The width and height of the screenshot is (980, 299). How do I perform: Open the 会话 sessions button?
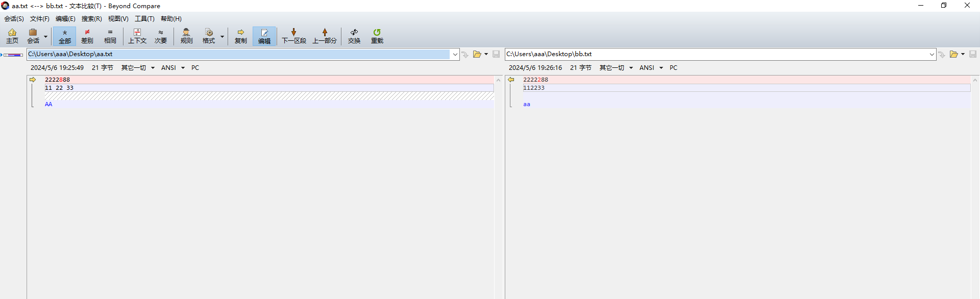(33, 36)
